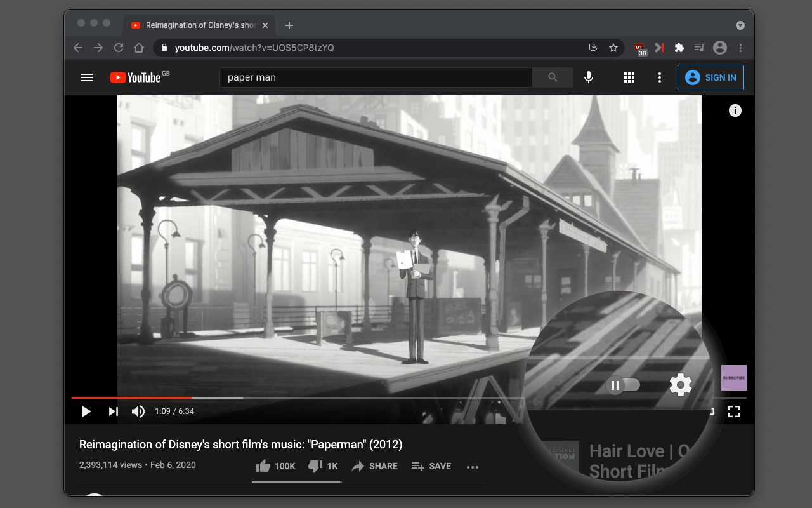Seek using the video progress bar
The width and height of the screenshot is (812, 508).
pos(409,398)
